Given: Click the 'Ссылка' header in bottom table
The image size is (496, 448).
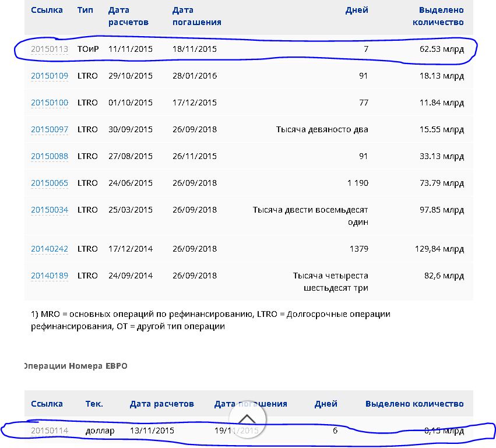Looking at the screenshot, I should point(47,404).
